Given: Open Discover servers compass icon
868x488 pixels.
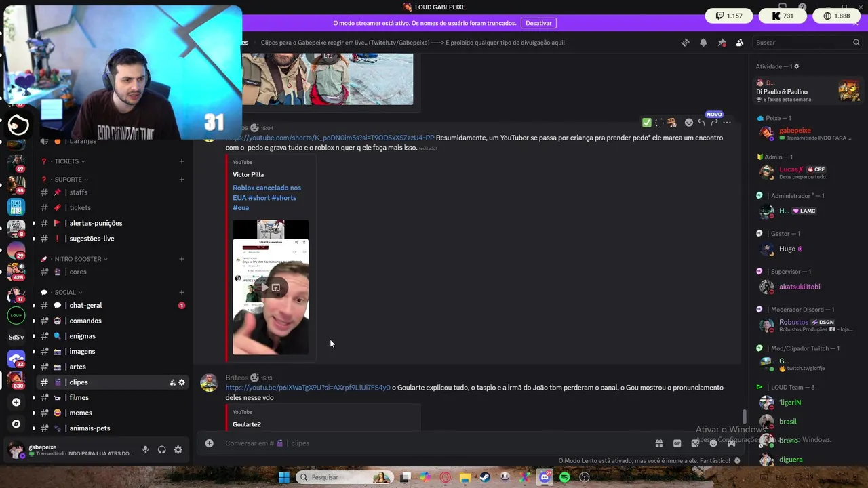Looking at the screenshot, I should click(x=16, y=424).
